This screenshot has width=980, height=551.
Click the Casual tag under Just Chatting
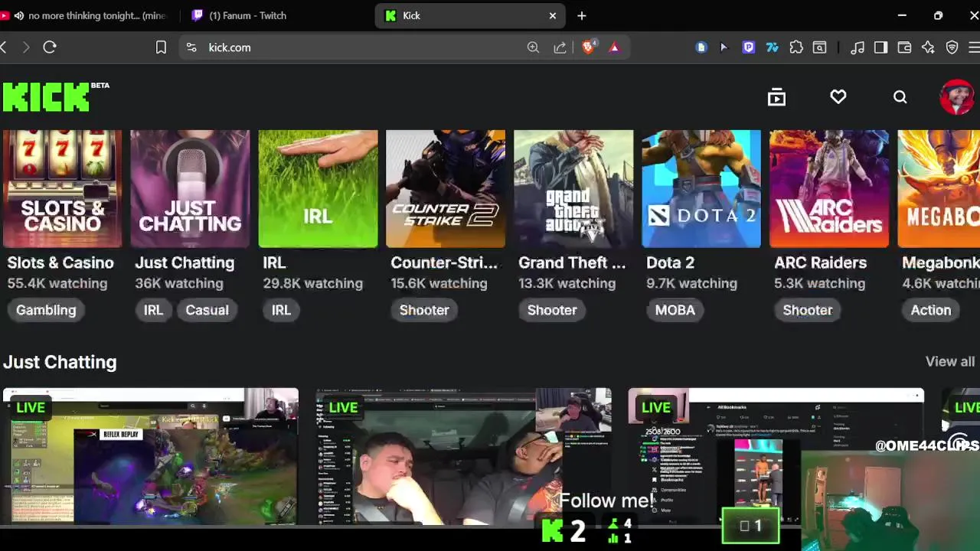[207, 310]
